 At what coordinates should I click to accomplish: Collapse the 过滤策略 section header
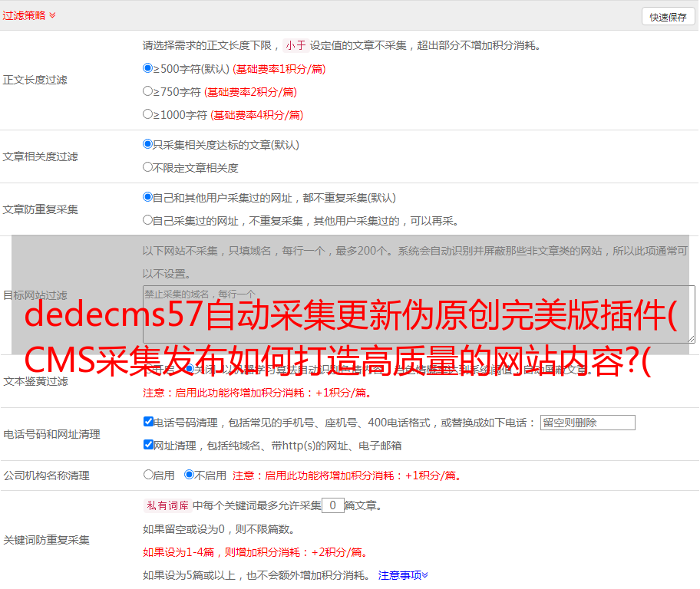(29, 15)
